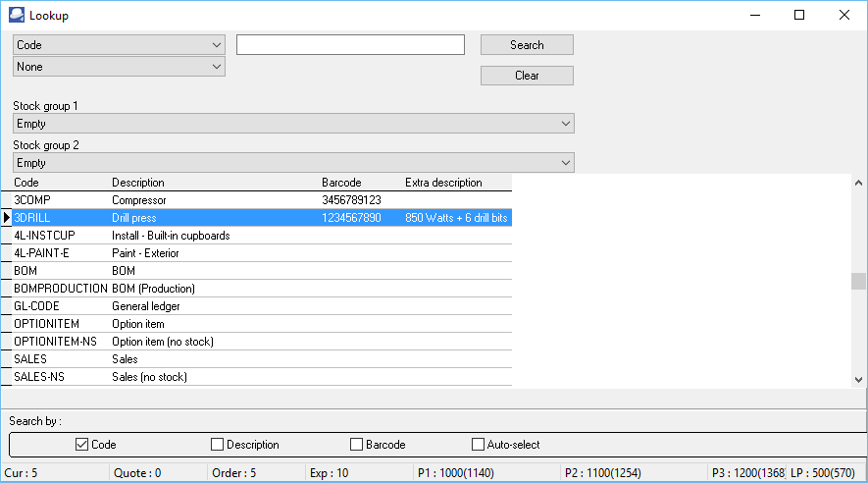
Task: Click the search text input field
Action: coord(350,45)
